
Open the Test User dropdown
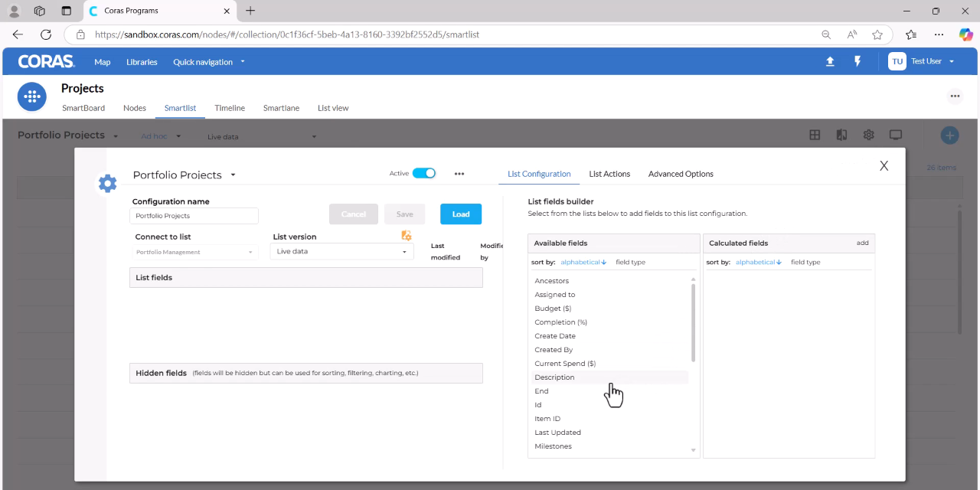933,61
